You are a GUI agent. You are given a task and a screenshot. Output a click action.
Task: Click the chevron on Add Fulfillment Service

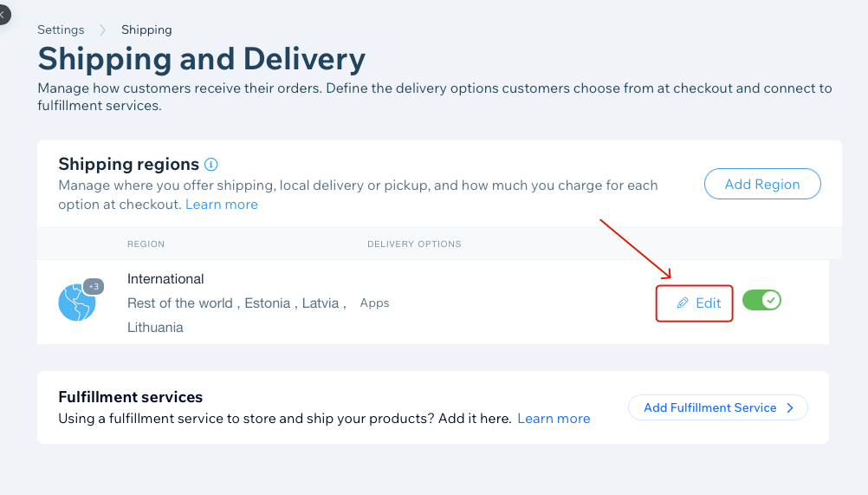[790, 407]
